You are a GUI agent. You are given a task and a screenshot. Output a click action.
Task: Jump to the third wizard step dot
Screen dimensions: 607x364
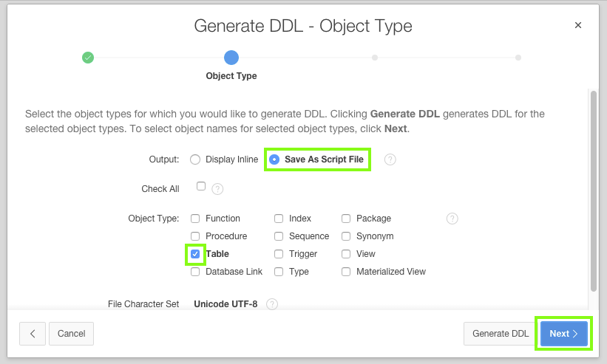coord(375,57)
